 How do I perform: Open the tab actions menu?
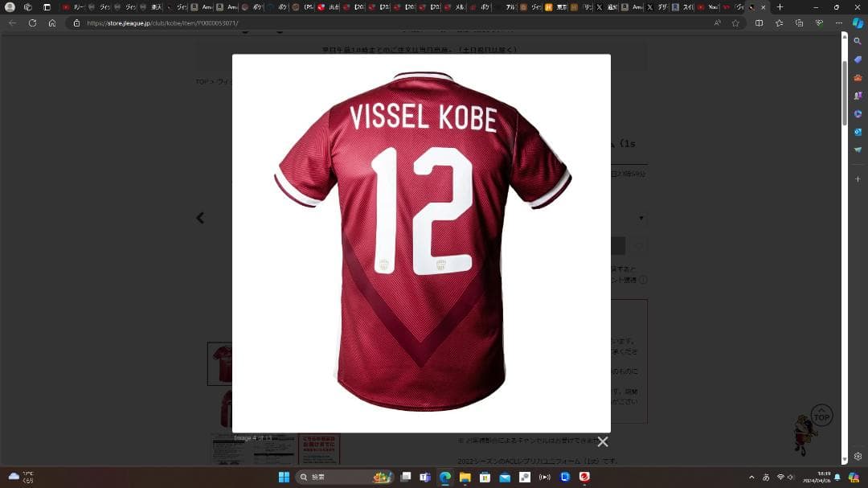tap(47, 7)
